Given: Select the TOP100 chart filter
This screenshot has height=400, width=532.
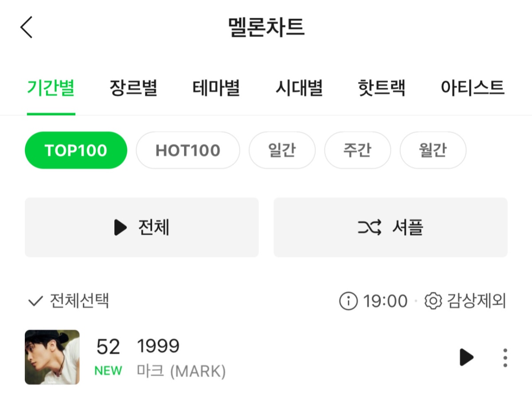Looking at the screenshot, I should 76,150.
